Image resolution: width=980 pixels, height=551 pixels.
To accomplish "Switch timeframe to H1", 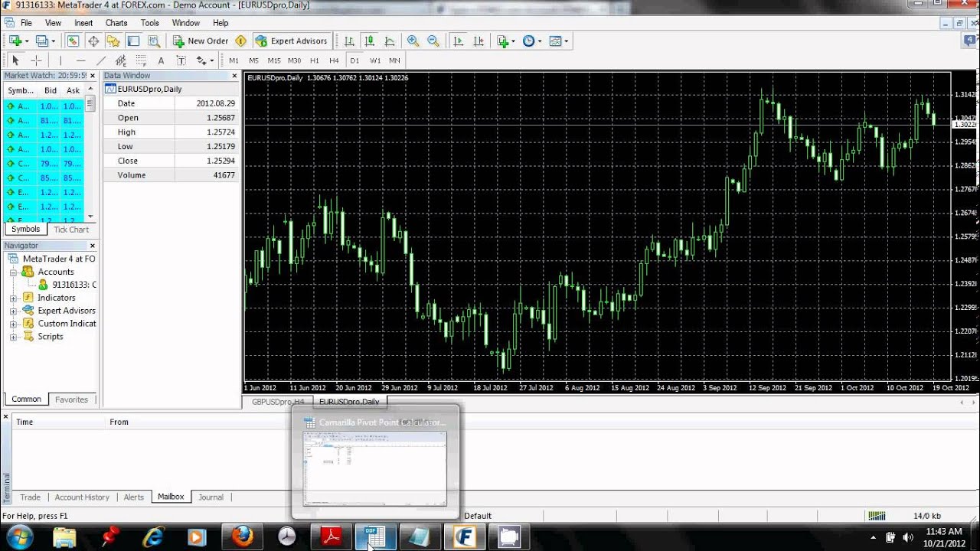I will (315, 60).
